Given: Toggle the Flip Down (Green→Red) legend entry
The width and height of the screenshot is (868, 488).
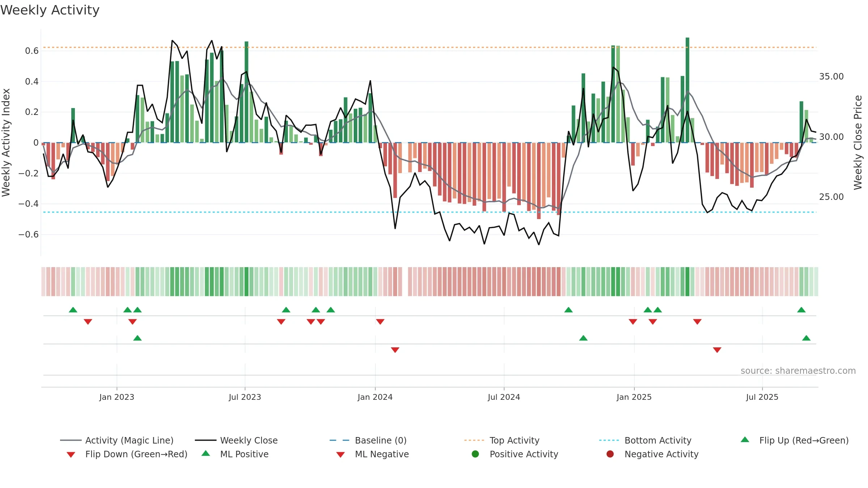Looking at the screenshot, I should [x=127, y=454].
